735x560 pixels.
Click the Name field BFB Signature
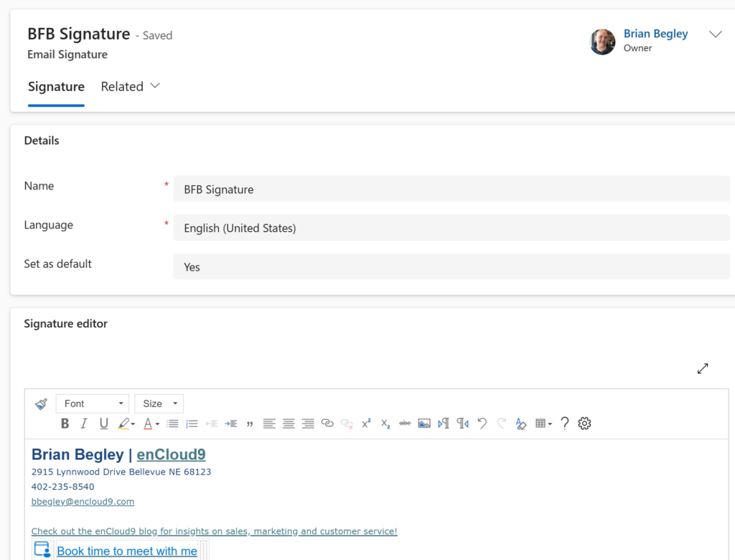coord(451,189)
